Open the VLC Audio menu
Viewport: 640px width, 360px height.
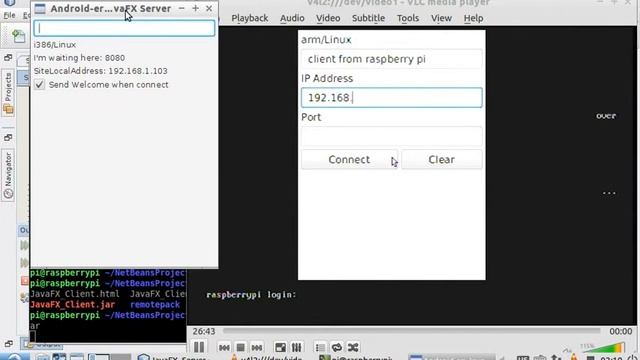[x=292, y=18]
